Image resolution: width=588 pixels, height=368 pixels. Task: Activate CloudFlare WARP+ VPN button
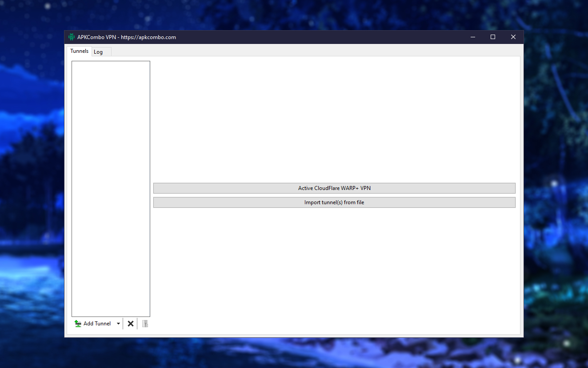pyautogui.click(x=334, y=188)
